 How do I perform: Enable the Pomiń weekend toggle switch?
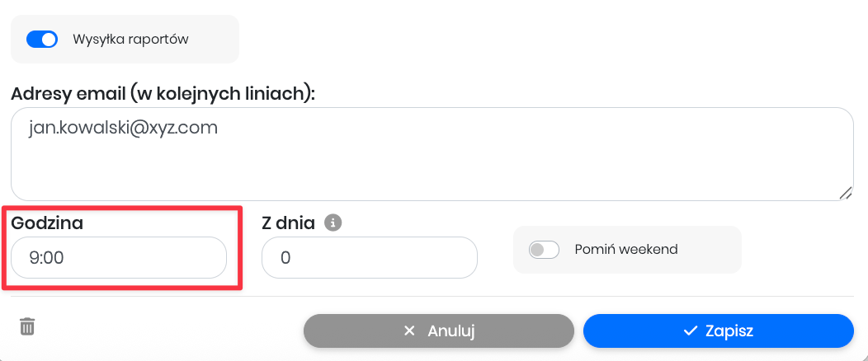[x=544, y=249]
